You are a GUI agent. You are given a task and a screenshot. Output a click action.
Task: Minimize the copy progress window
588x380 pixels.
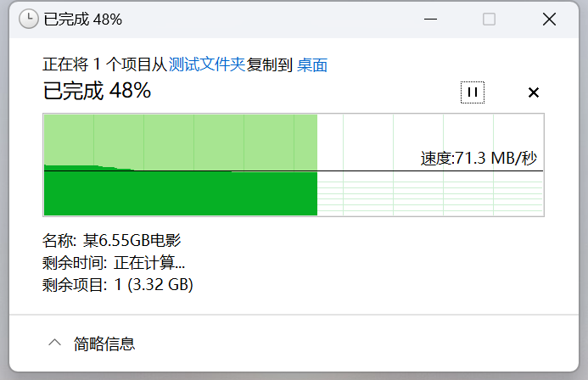coord(430,20)
